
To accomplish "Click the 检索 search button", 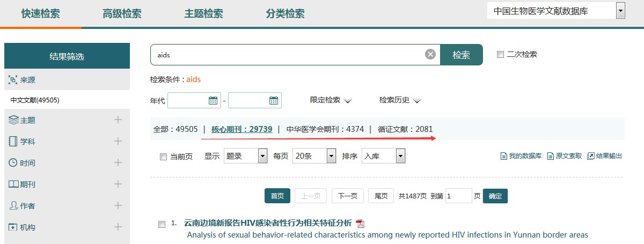I will 461,55.
